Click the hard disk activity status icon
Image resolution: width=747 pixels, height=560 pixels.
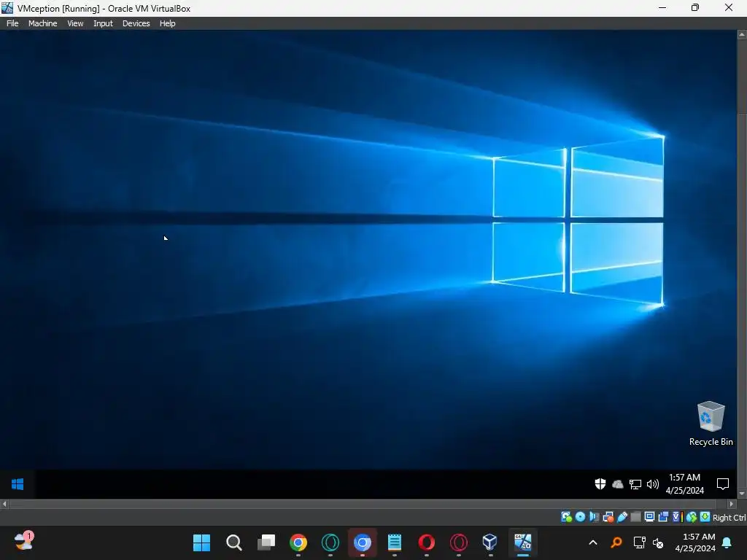point(566,517)
